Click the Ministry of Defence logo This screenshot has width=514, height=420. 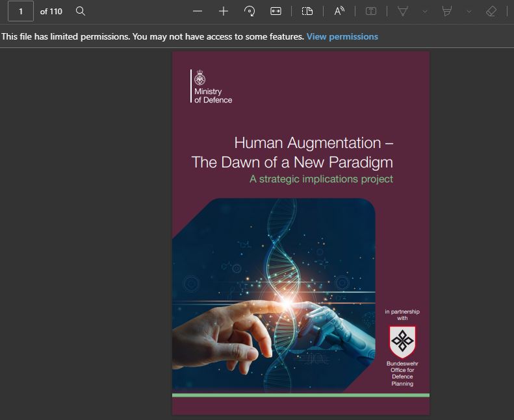coord(211,86)
